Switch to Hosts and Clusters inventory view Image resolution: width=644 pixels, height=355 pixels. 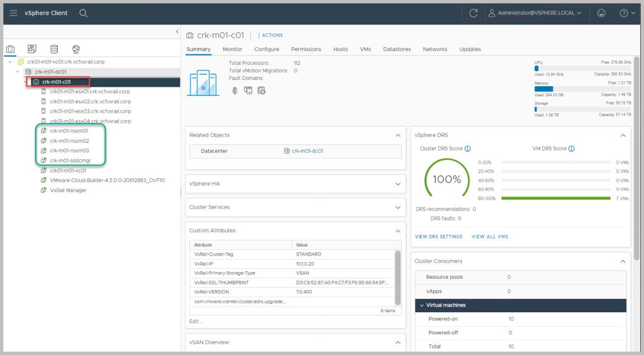(11, 49)
